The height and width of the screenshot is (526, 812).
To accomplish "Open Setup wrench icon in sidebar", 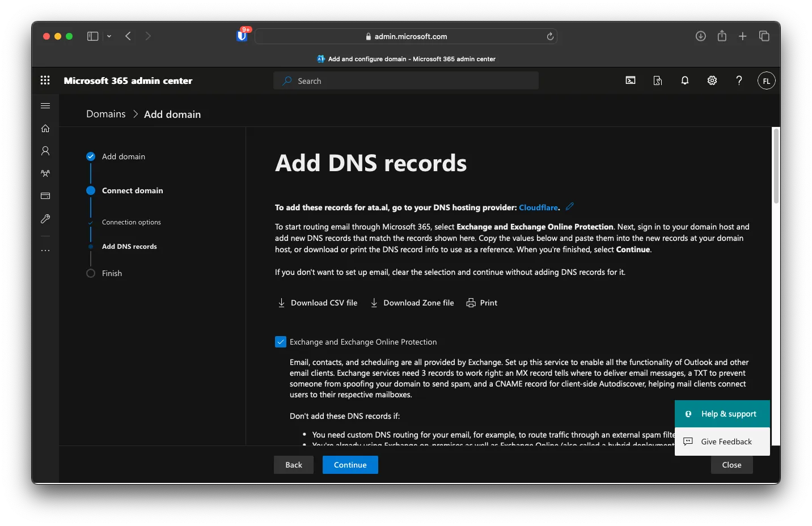I will 45,219.
